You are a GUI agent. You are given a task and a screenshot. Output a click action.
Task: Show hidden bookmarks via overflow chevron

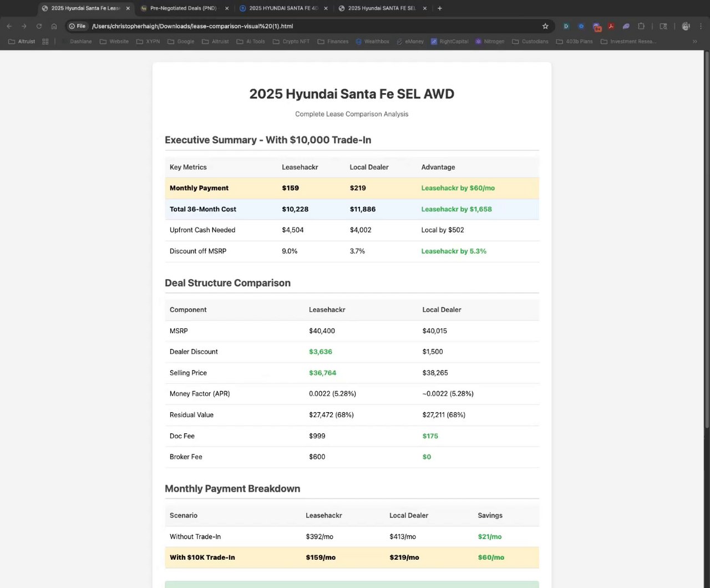click(x=694, y=42)
